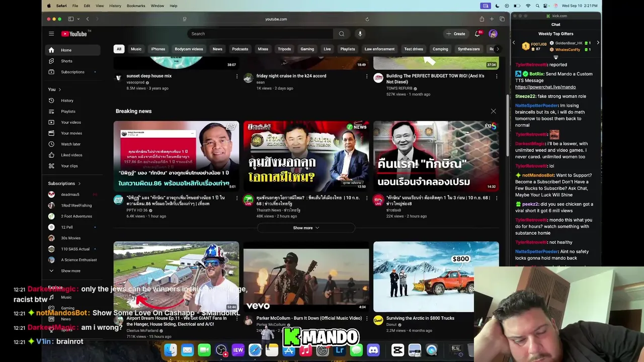The image size is (644, 362).
Task: Open the Wi-Fi menu bar icon
Action: click(x=528, y=6)
